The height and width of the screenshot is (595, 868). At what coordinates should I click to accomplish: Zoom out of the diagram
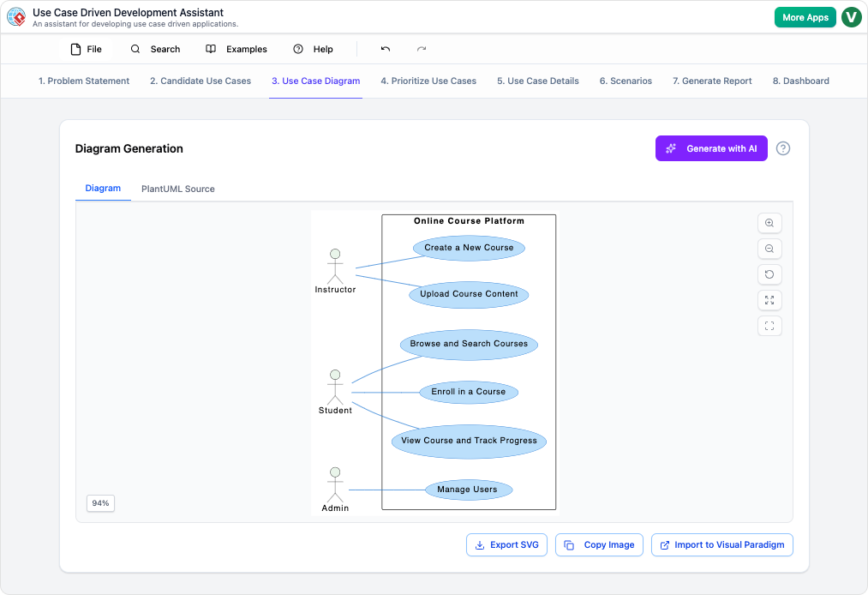coord(769,249)
